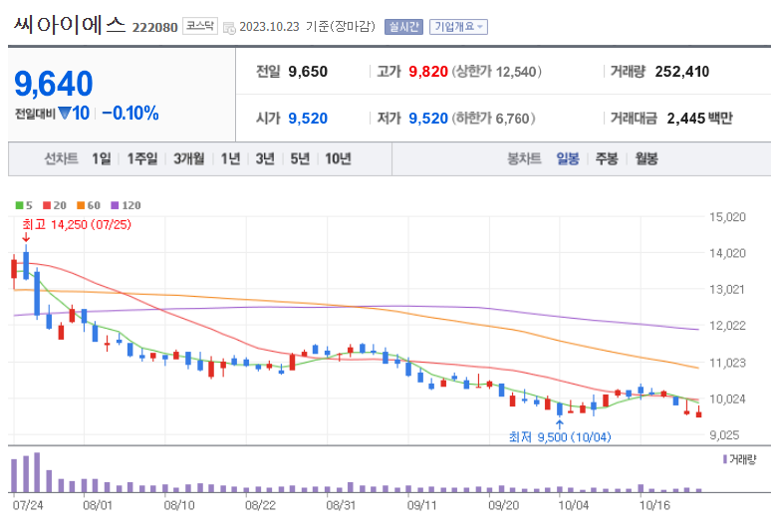
Task: Click the 15,020 price axis label
Action: coord(727,217)
